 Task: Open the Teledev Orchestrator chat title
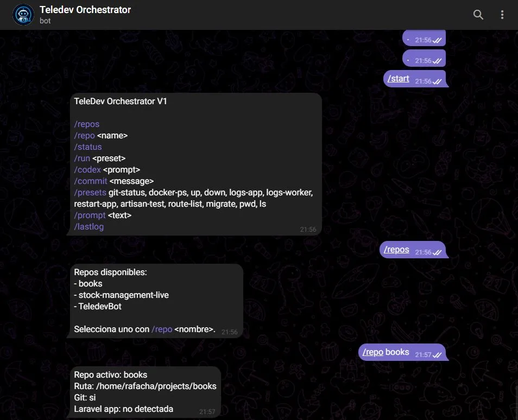click(85, 10)
